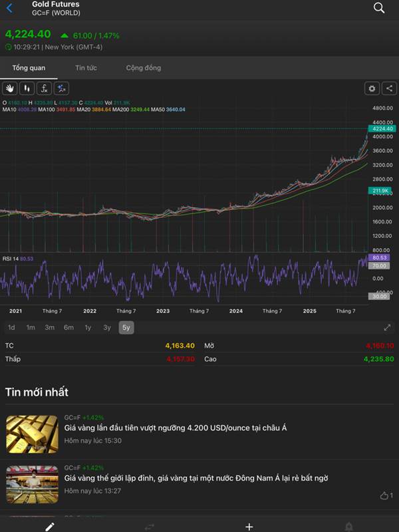Select the 1y time range
Viewport: 399px width, 532px height.
tap(88, 327)
